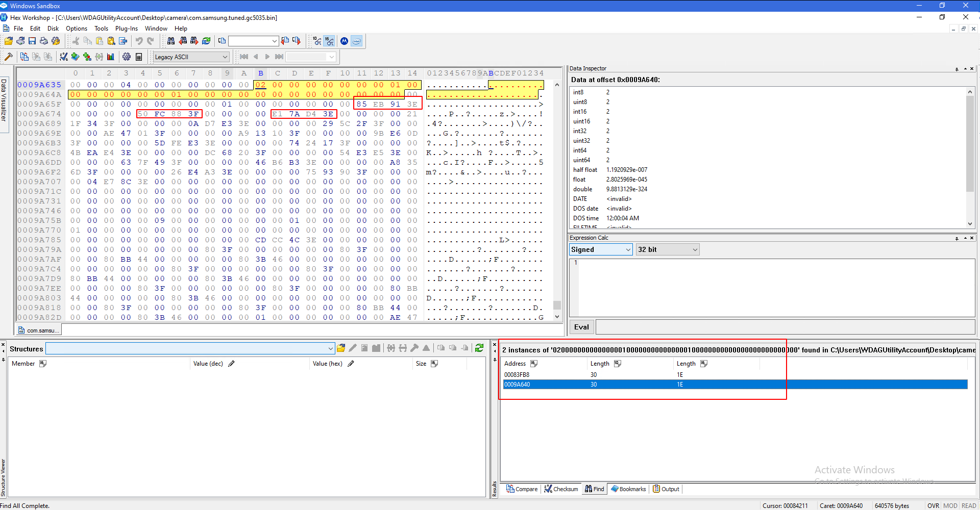Image resolution: width=980 pixels, height=510 pixels.
Task: Open the File menu
Action: [x=18, y=29]
